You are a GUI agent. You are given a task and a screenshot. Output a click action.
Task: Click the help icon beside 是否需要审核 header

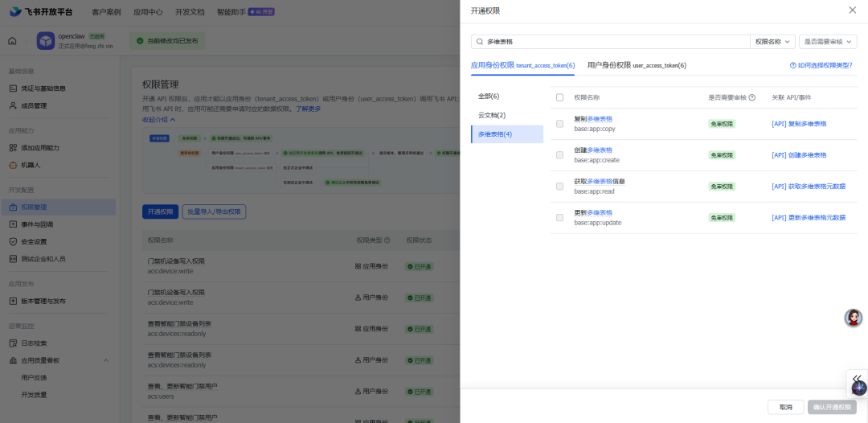[751, 97]
